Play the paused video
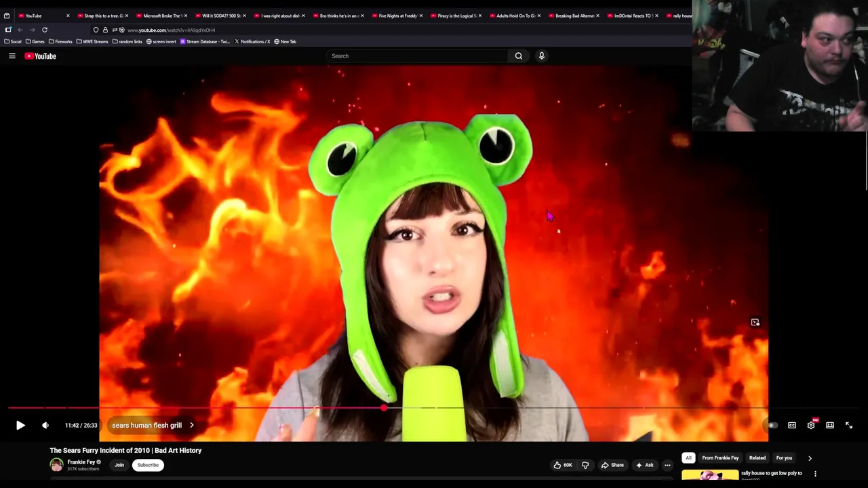868x488 pixels. click(20, 426)
